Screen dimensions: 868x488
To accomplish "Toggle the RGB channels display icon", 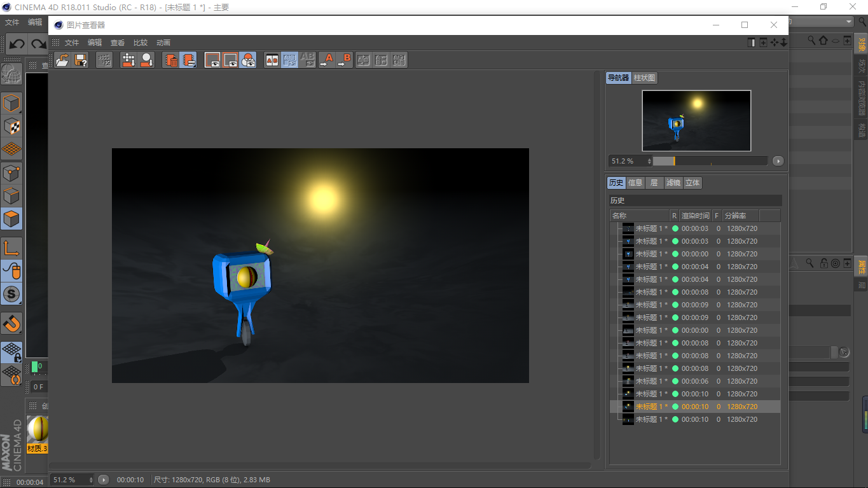I will (x=248, y=60).
